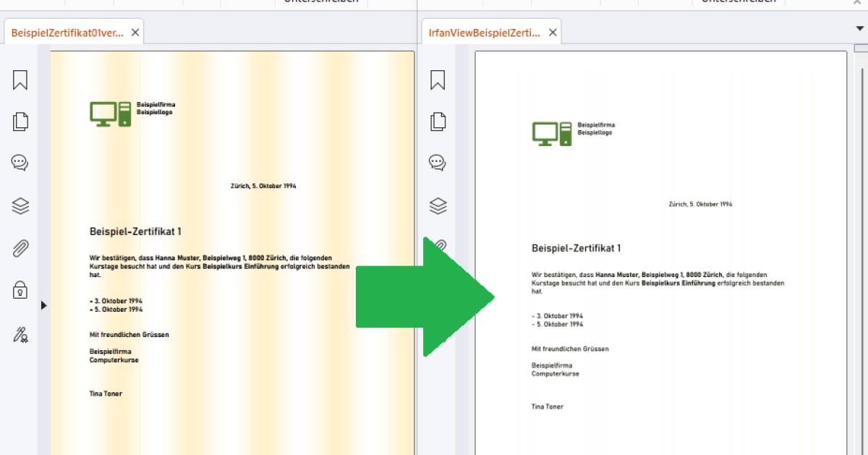The height and width of the screenshot is (455, 868).
Task: Collapse left navigation pane via triangle handle
Action: [x=43, y=306]
